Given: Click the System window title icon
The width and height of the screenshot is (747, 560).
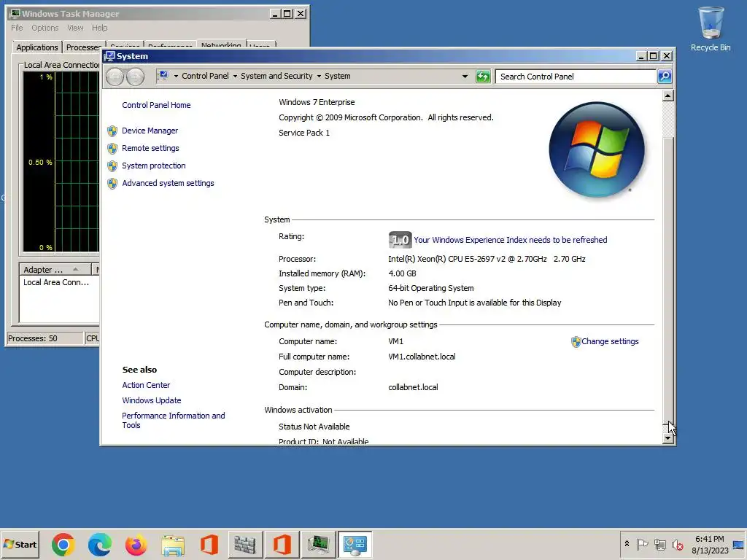Looking at the screenshot, I should [109, 56].
